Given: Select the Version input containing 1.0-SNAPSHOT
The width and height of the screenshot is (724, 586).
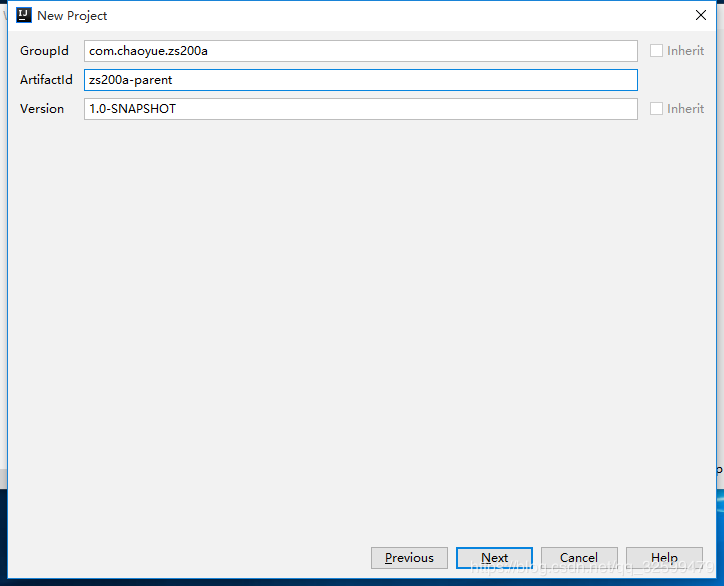Looking at the screenshot, I should (x=361, y=109).
